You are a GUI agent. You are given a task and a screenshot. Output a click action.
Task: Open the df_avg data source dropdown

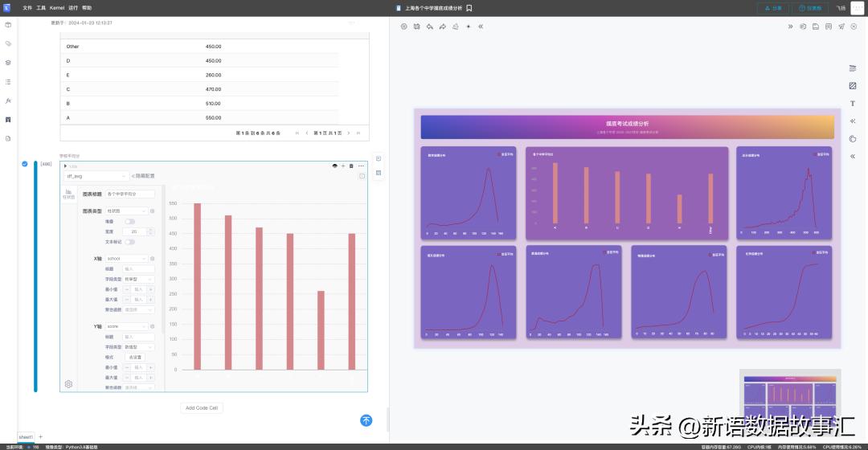tap(96, 175)
